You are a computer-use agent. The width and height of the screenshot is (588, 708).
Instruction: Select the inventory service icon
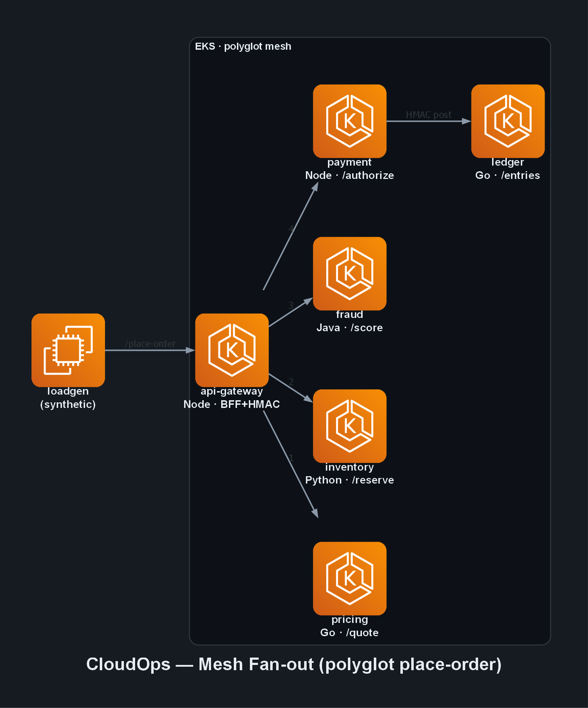point(350,426)
